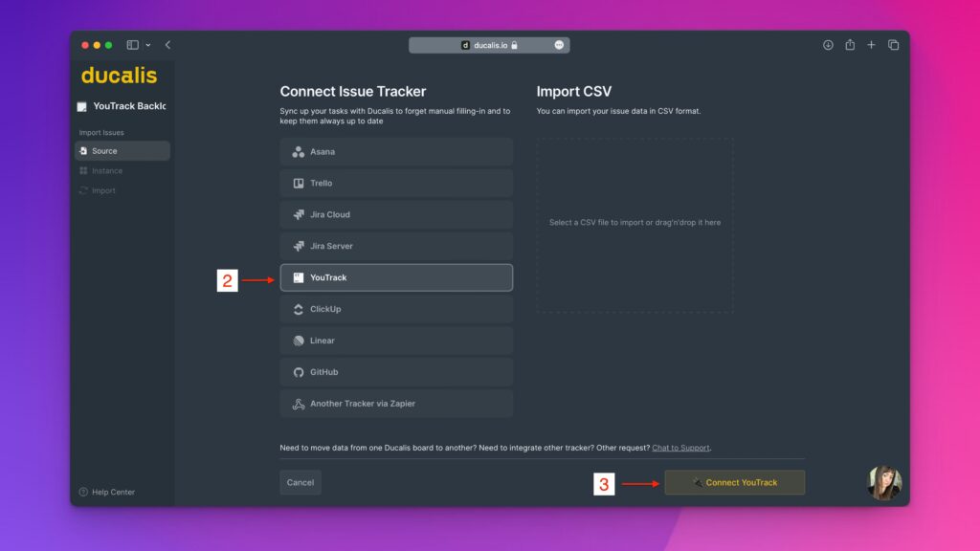This screenshot has height=551, width=980.
Task: Open the profile avatar thumbnail
Action: [884, 483]
